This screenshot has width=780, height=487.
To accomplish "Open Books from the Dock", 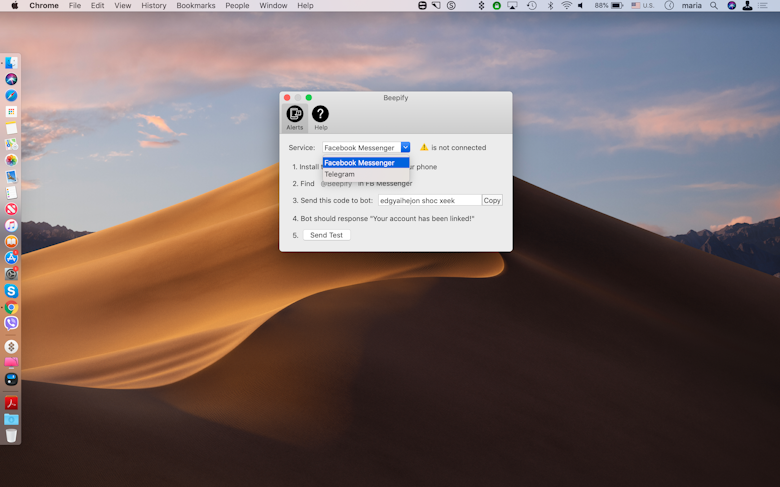I will pyautogui.click(x=11, y=242).
